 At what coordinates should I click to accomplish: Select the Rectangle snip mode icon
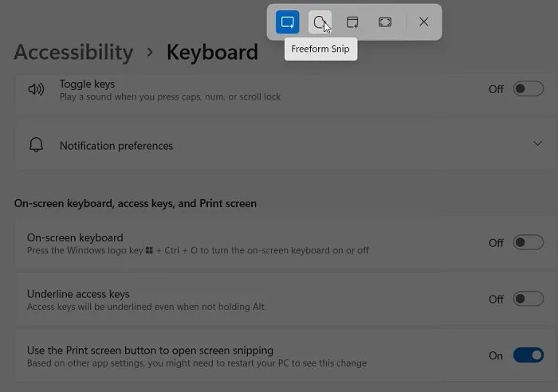click(287, 22)
